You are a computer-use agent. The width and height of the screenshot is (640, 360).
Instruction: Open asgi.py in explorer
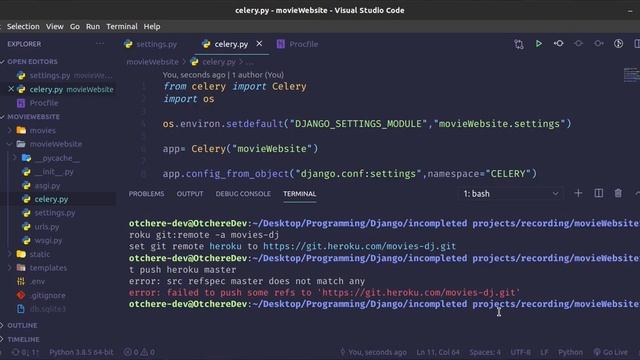[47, 186]
